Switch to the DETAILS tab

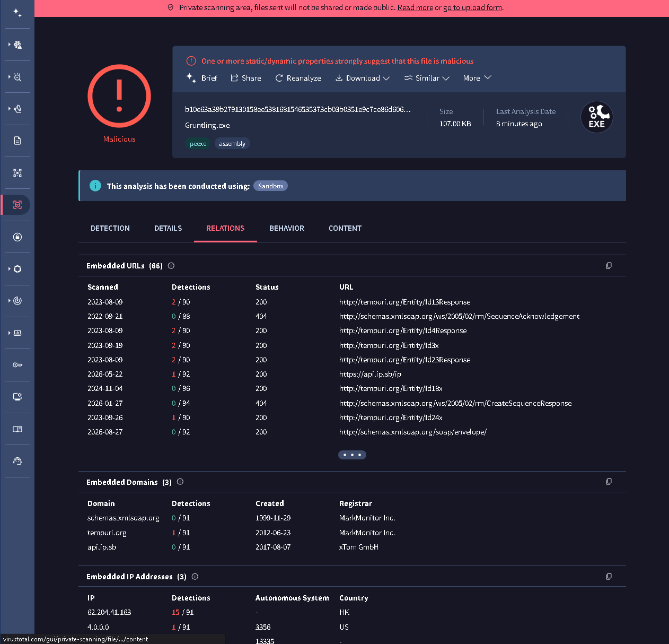168,228
